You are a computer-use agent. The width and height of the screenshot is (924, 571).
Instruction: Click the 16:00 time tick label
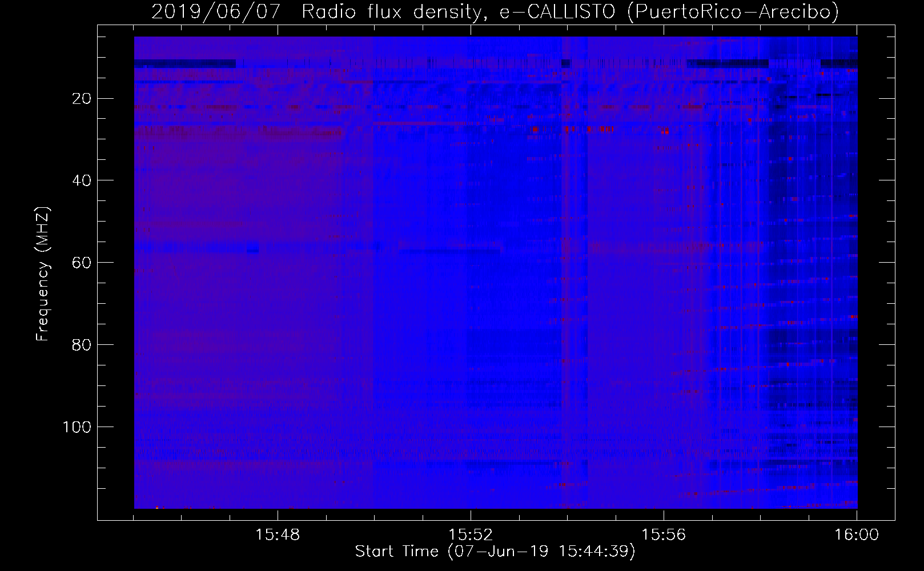[857, 535]
